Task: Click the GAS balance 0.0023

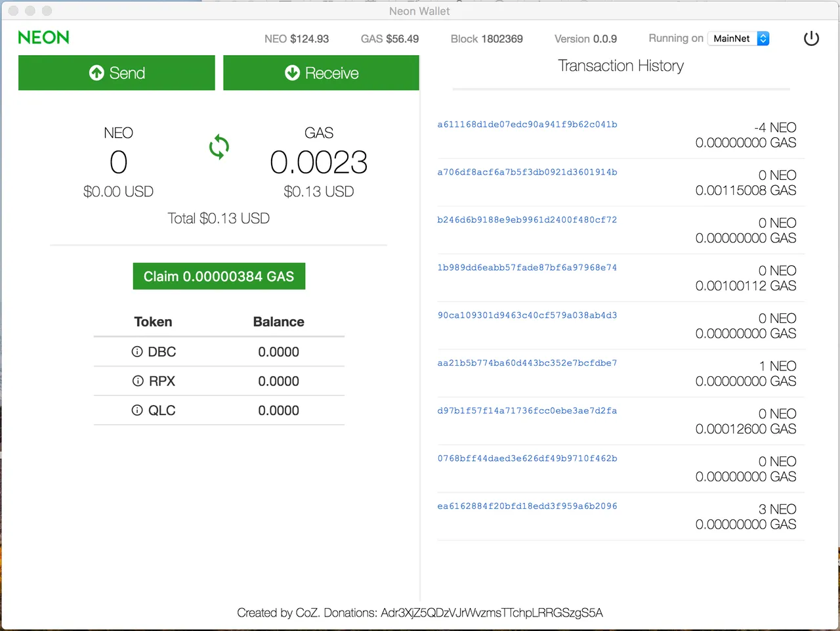Action: click(x=319, y=162)
